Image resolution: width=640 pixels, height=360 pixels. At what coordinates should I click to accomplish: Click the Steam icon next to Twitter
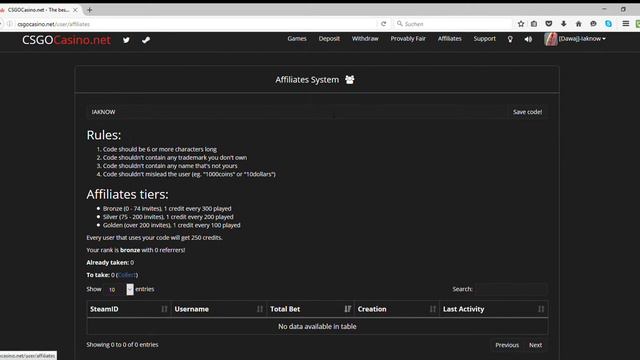[146, 40]
